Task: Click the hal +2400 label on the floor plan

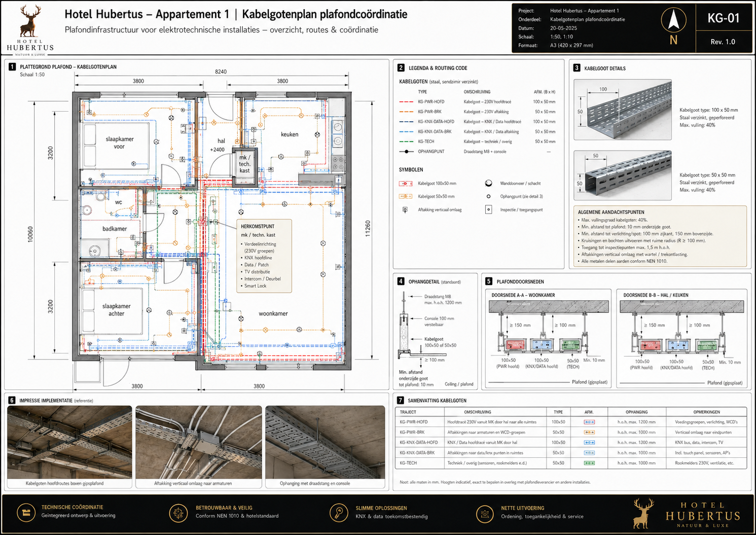Action: tap(218, 145)
